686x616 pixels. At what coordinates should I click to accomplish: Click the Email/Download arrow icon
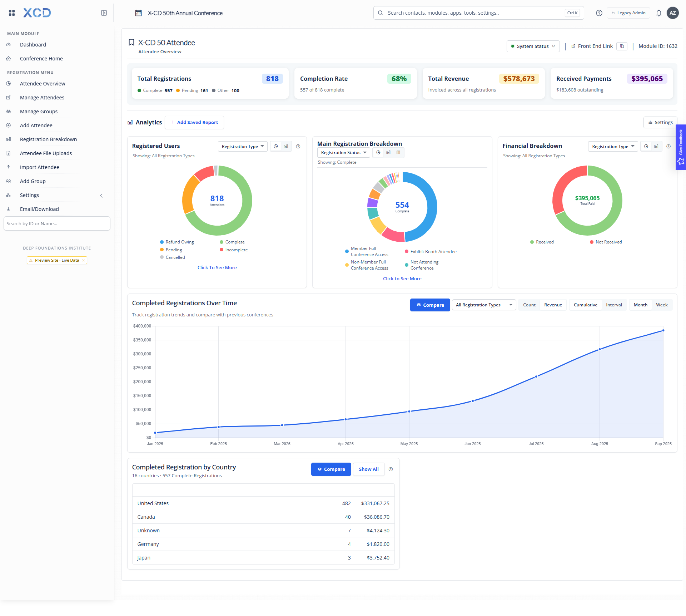(x=9, y=209)
